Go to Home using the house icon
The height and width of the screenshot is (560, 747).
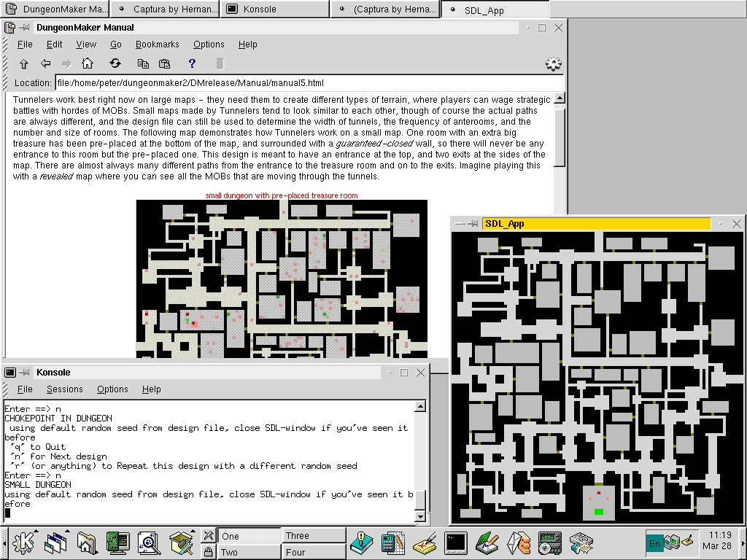(88, 63)
